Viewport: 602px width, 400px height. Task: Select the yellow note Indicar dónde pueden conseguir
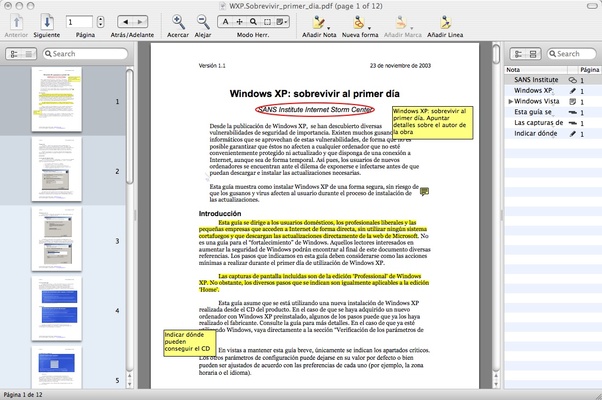tap(190, 343)
